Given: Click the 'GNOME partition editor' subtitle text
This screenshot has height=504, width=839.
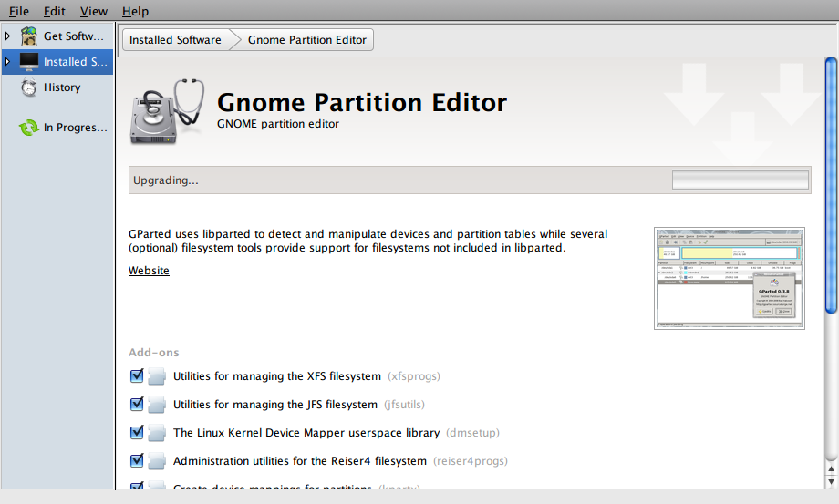Looking at the screenshot, I should tap(278, 124).
